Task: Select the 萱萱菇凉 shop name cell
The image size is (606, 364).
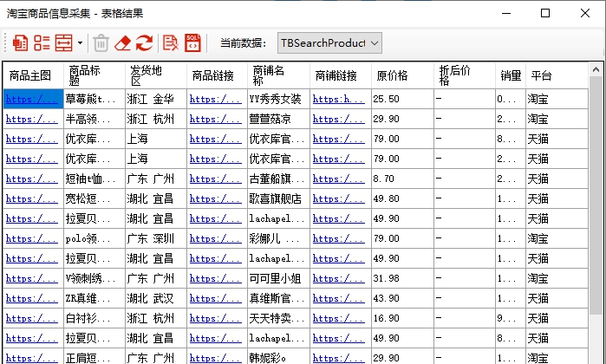Action: tap(278, 119)
